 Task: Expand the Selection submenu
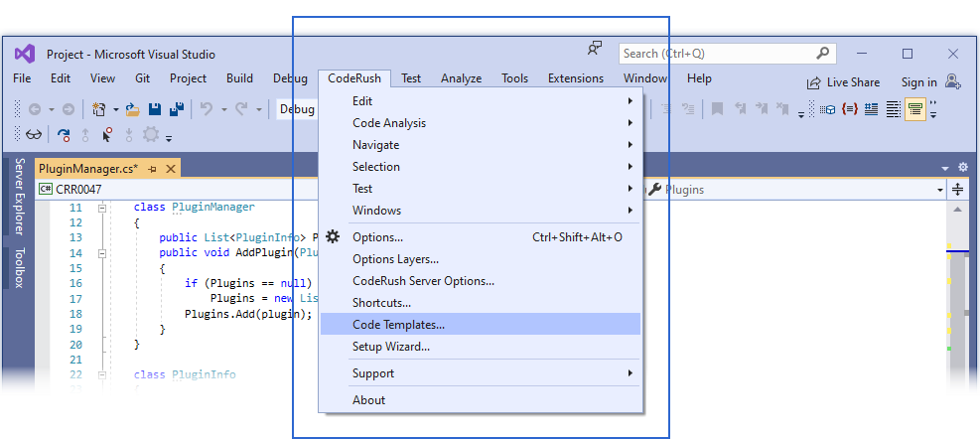click(x=480, y=166)
